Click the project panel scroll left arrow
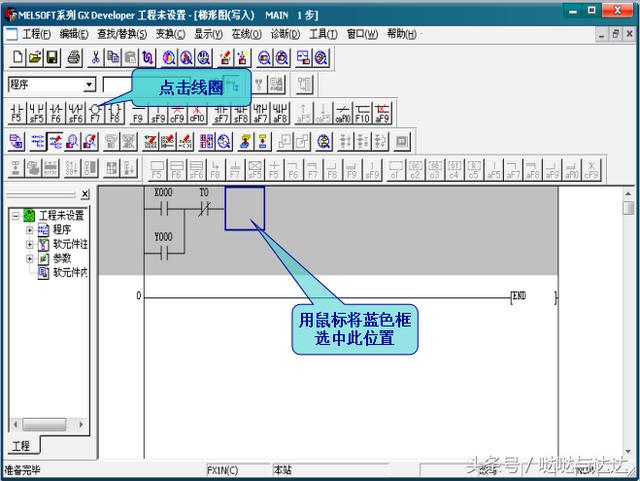This screenshot has width=640, height=481. tap(16, 425)
